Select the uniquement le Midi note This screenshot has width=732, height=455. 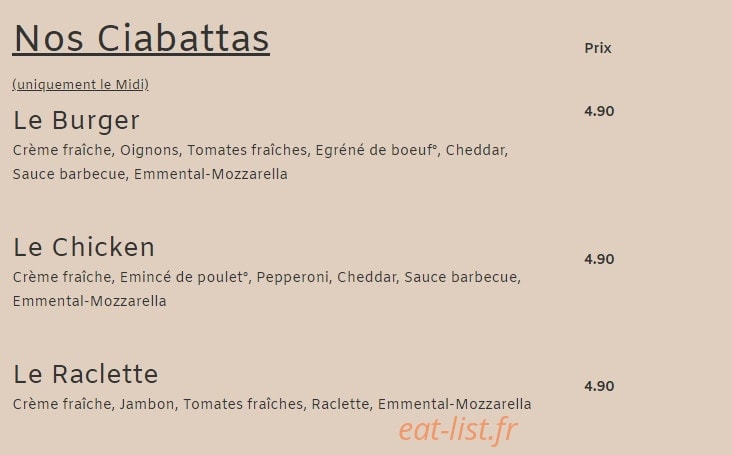tap(80, 84)
